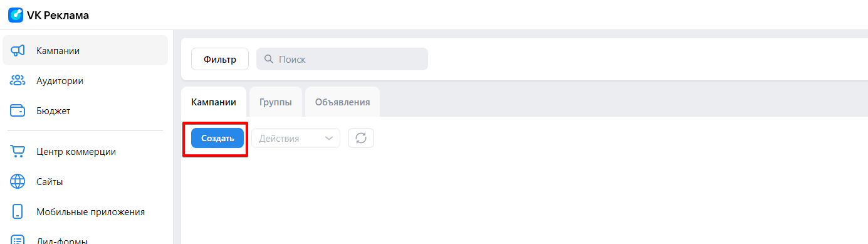This screenshot has width=868, height=244.
Task: Click the Лид-формы list icon
Action: click(18, 241)
